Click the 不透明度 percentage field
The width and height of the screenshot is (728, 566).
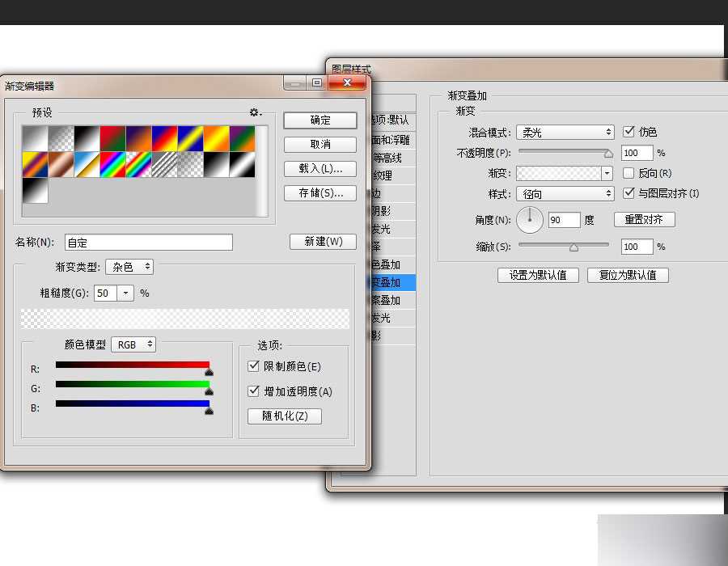637,153
